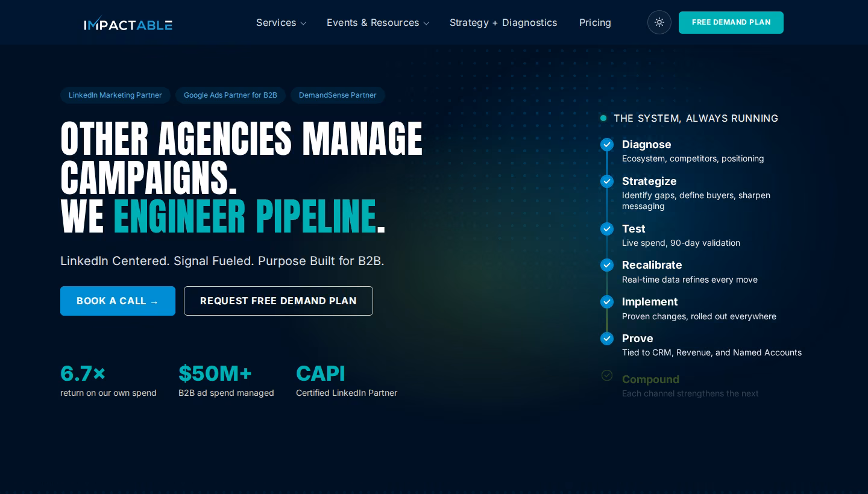Click the Compound step title

(x=650, y=380)
